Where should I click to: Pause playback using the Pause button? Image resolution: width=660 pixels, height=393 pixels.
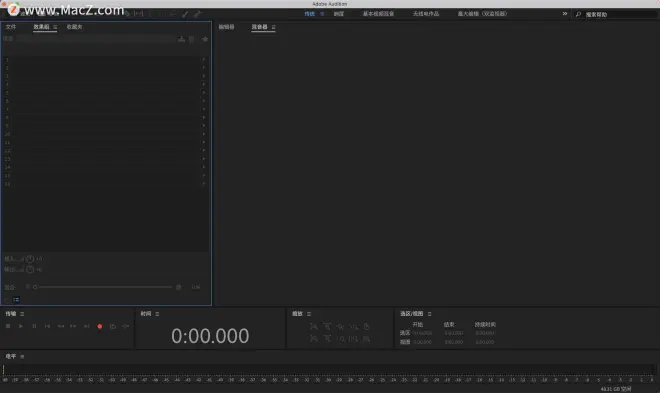[34, 326]
